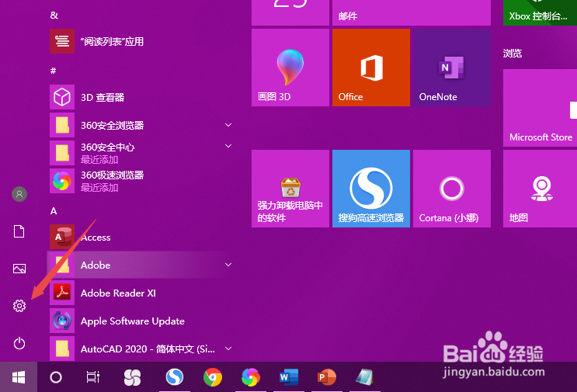Open the Cortana (小娜) tile
The height and width of the screenshot is (392, 577).
452,189
